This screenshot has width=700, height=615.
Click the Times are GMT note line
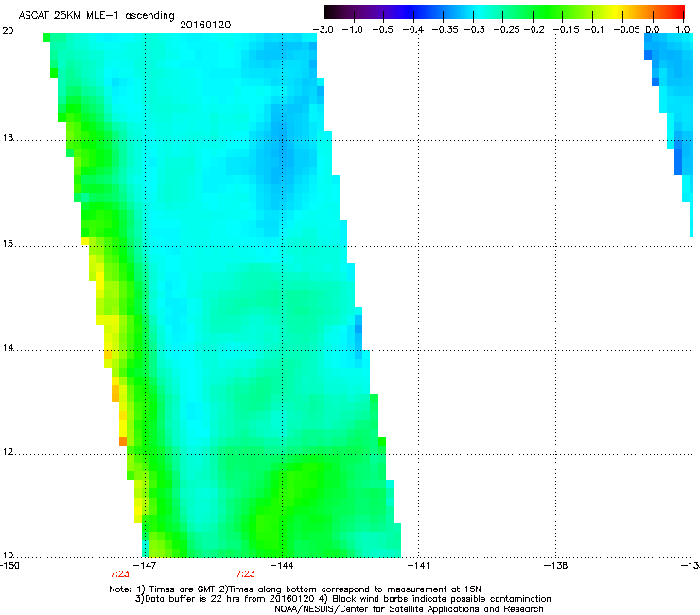[x=295, y=589]
